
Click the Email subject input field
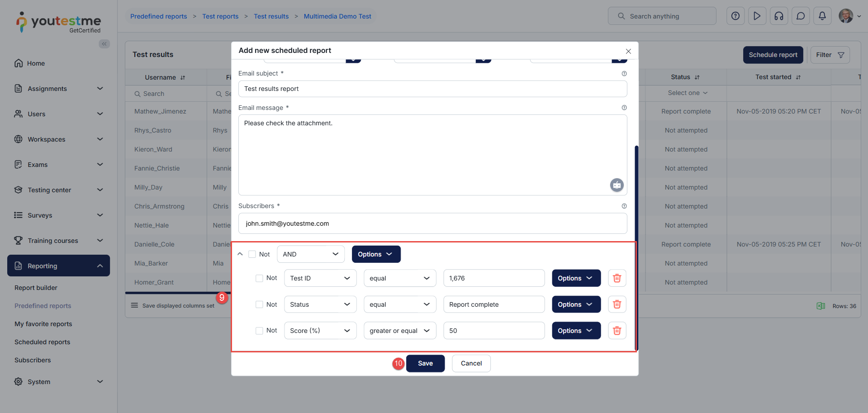pos(432,89)
